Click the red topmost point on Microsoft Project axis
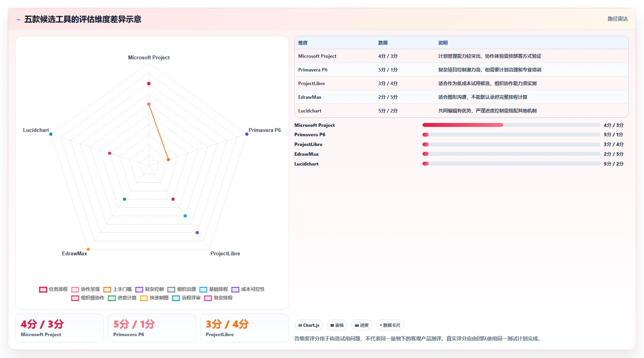The width and height of the screenshot is (644, 358). [x=149, y=84]
